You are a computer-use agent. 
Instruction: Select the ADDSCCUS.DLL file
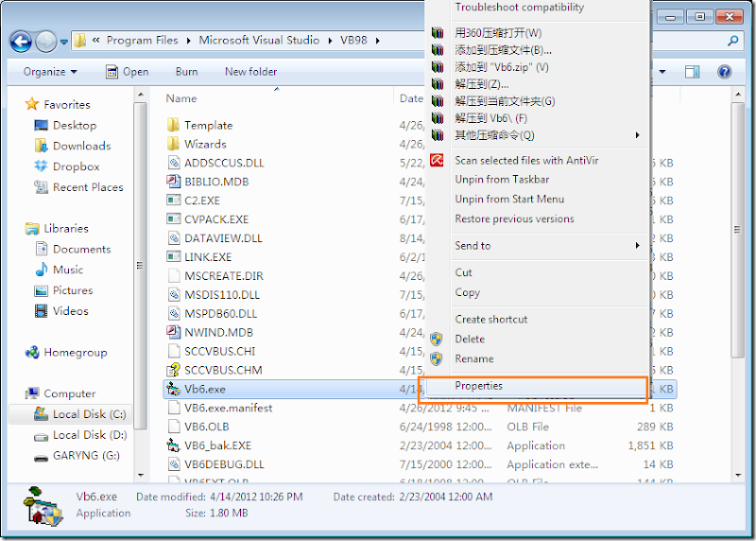click(x=224, y=163)
